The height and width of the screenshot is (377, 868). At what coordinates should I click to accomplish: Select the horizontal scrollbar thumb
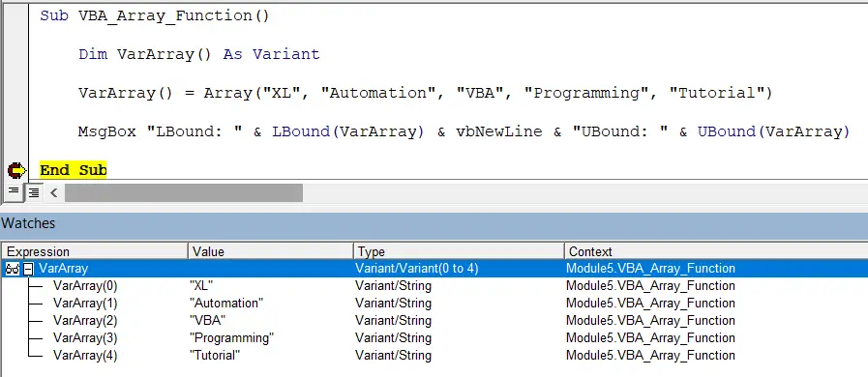pyautogui.click(x=183, y=192)
